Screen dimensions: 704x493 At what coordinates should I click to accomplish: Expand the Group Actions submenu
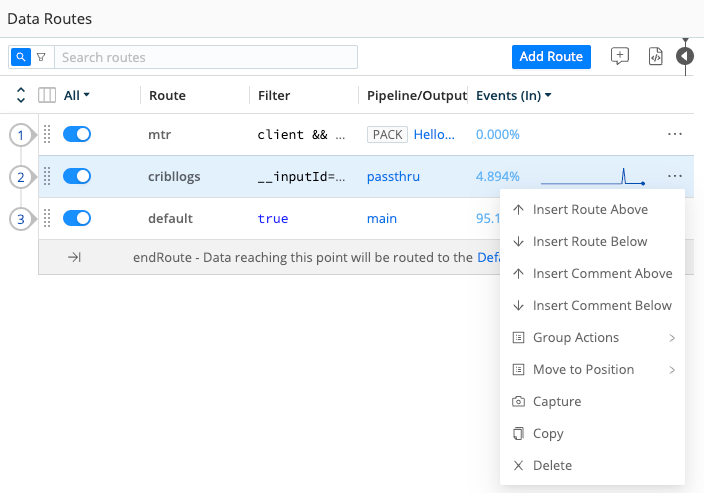click(592, 338)
